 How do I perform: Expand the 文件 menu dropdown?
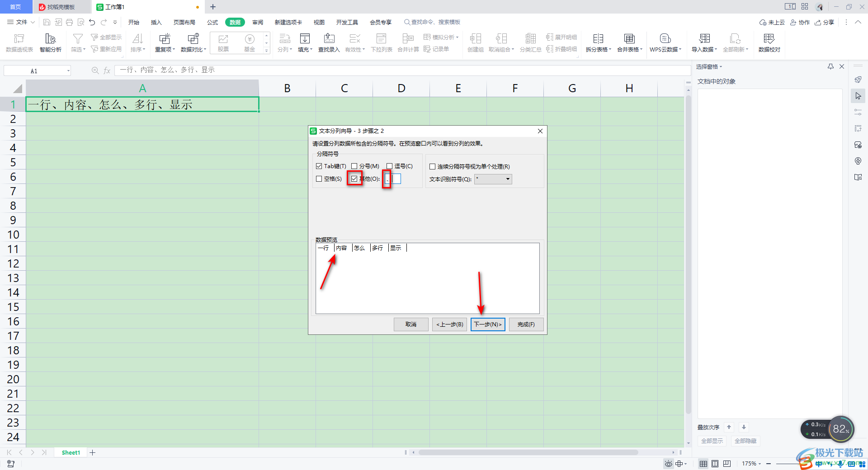click(33, 22)
